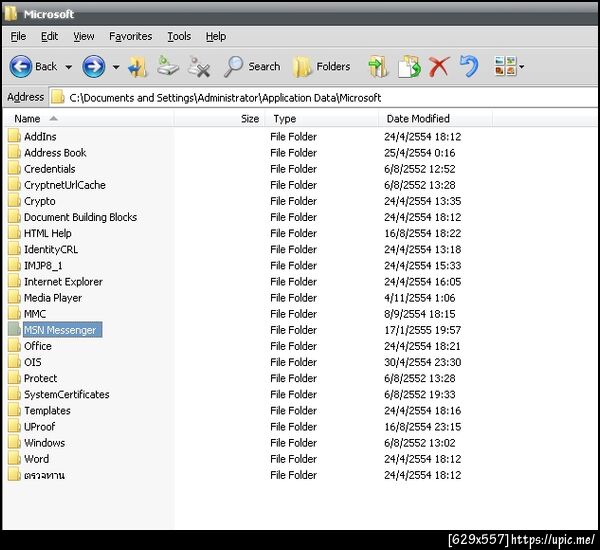The height and width of the screenshot is (550, 600).
Task: Select the IMJP8_1 folder name
Action: click(x=43, y=265)
